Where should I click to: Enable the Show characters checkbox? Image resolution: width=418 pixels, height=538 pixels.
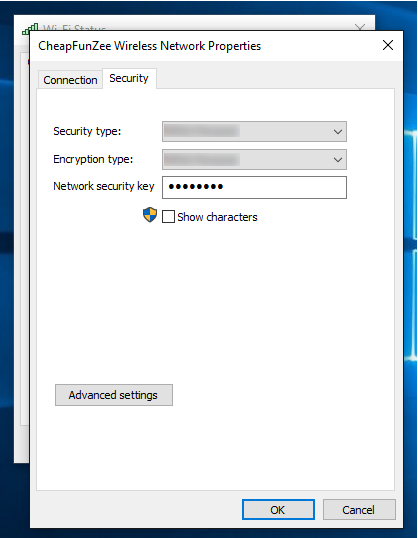(x=168, y=217)
